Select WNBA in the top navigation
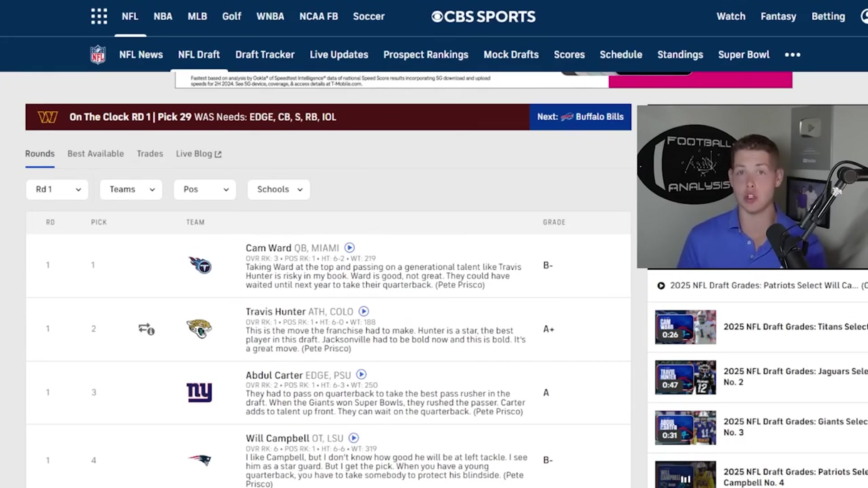This screenshot has height=488, width=868. point(270,16)
